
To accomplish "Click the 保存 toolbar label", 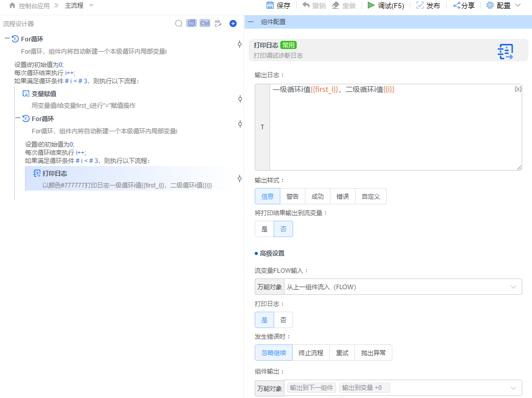I will pyautogui.click(x=283, y=6).
